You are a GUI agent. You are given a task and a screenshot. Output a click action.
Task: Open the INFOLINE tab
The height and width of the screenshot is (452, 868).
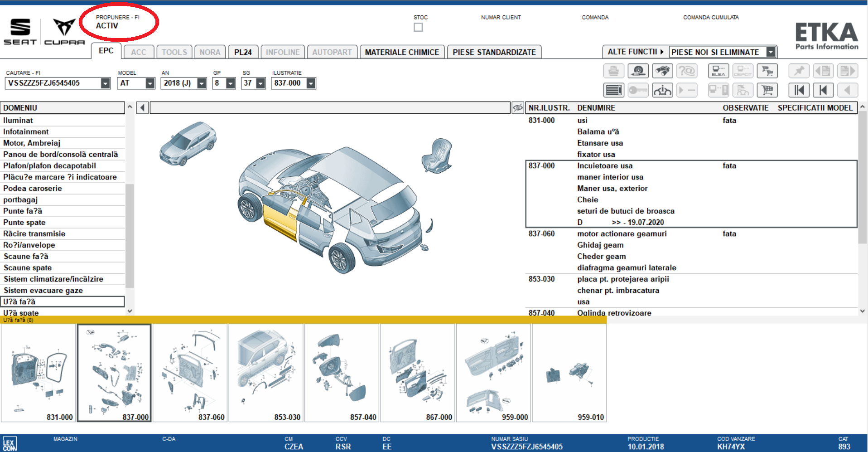pos(283,52)
